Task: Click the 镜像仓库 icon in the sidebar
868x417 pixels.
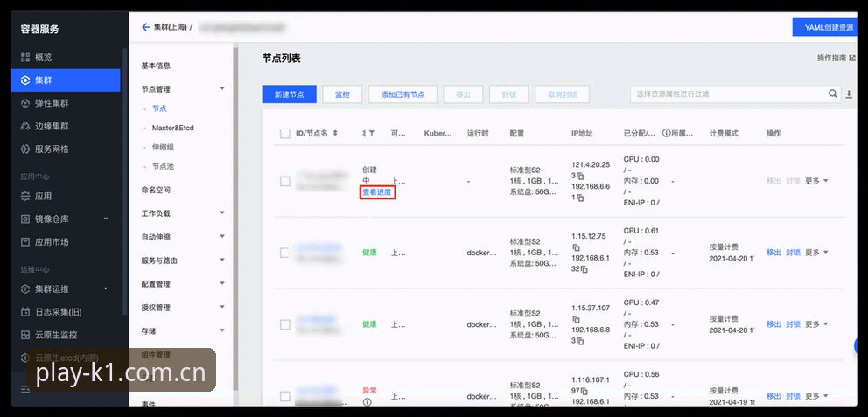Action: pyautogui.click(x=24, y=219)
